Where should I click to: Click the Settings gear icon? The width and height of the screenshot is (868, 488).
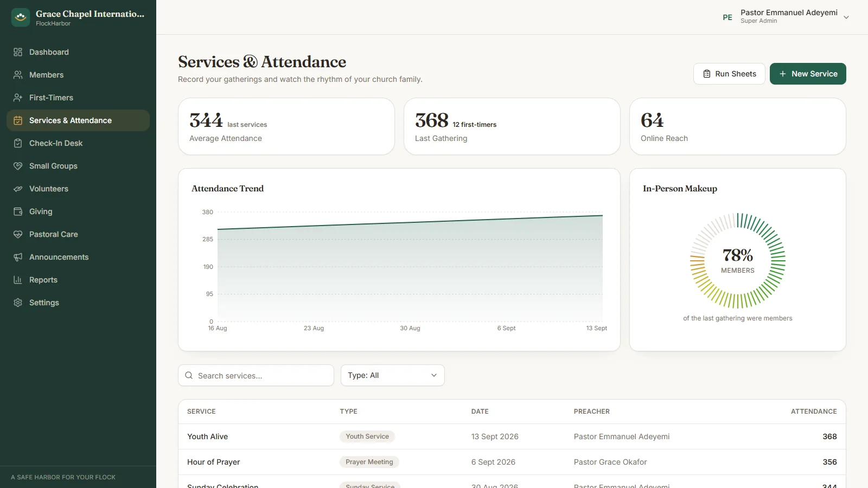coord(18,303)
